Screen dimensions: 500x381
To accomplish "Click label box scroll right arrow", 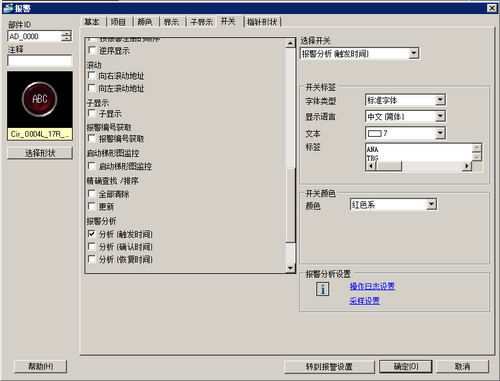I will tap(467, 166).
